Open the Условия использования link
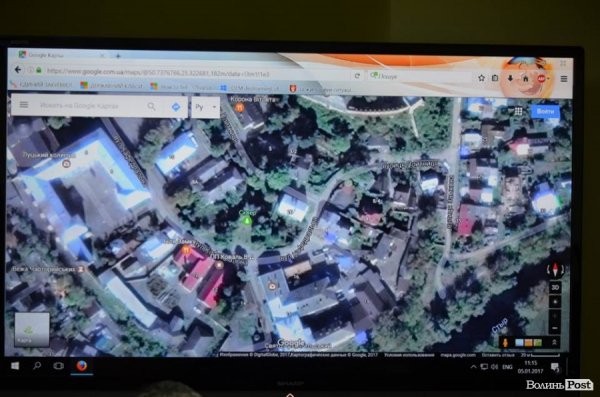 tap(408, 355)
